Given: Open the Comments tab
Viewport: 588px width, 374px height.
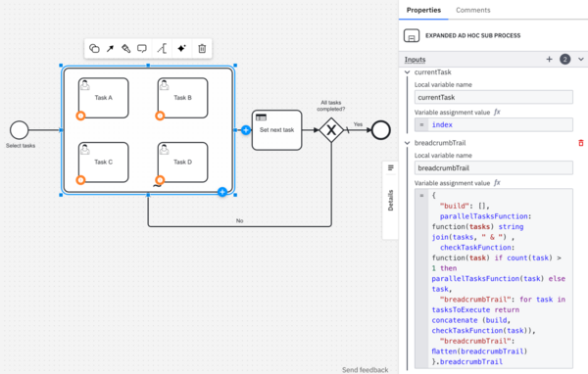Looking at the screenshot, I should tap(473, 10).
